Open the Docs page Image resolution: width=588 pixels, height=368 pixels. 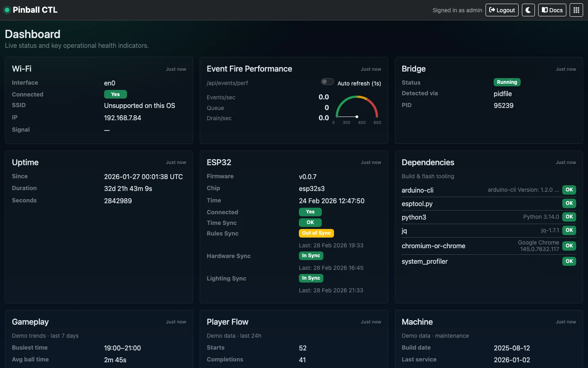[552, 10]
